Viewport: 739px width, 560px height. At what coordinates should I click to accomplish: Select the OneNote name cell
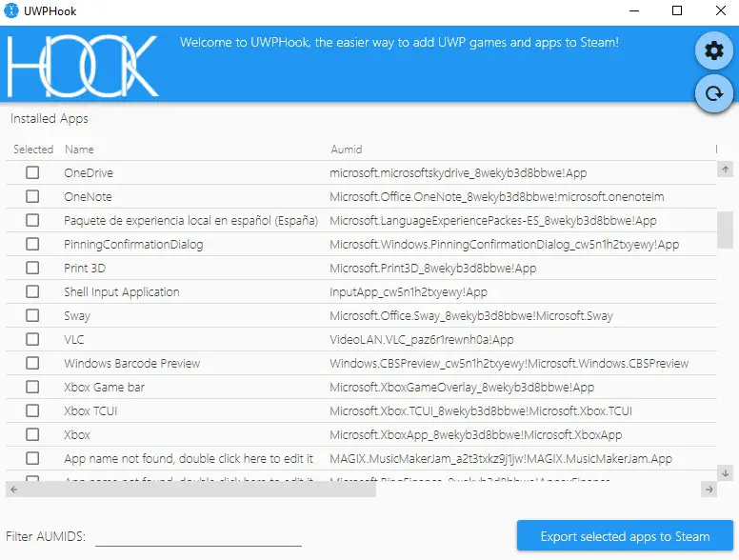(x=89, y=196)
